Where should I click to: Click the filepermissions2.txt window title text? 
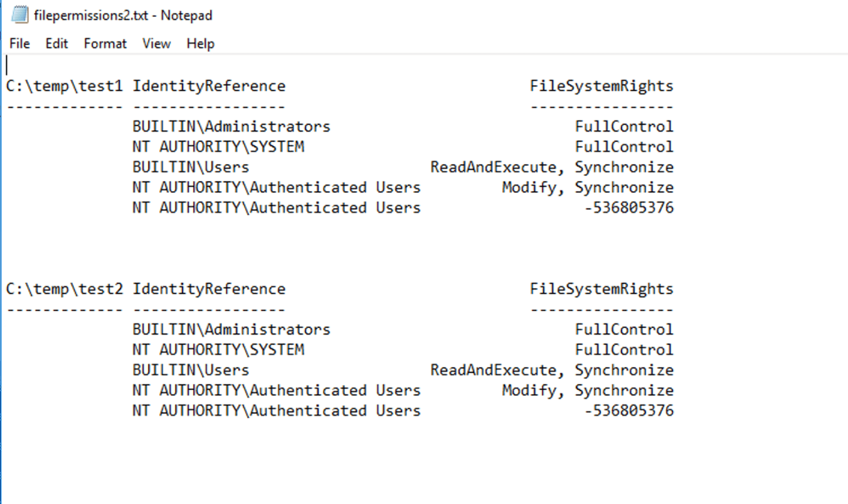point(123,15)
